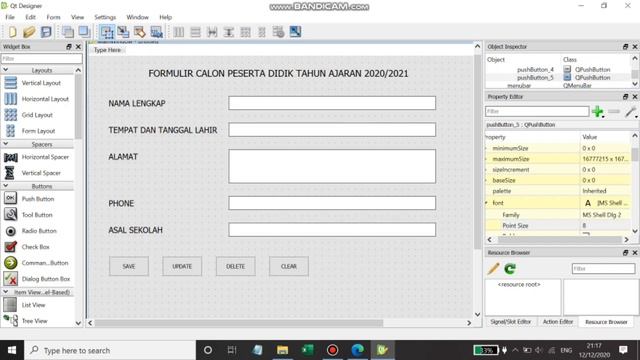Select Vertical Layout widget in Widget Box

click(41, 83)
